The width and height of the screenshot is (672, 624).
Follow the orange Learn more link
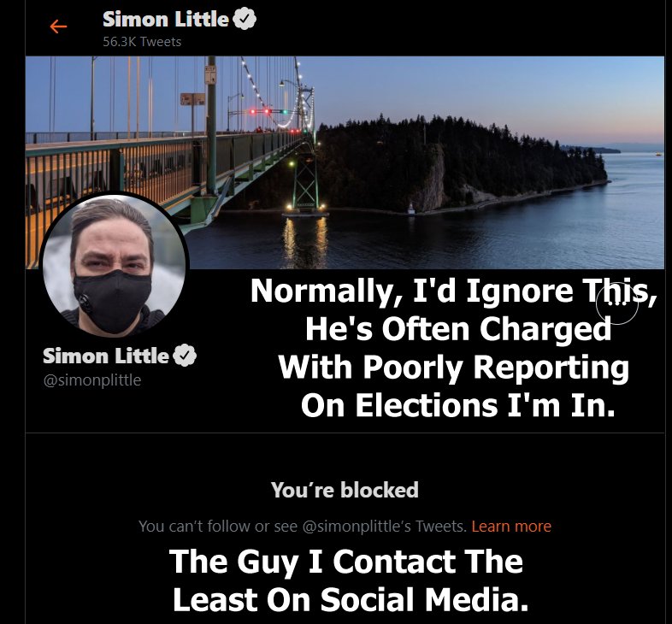point(511,526)
